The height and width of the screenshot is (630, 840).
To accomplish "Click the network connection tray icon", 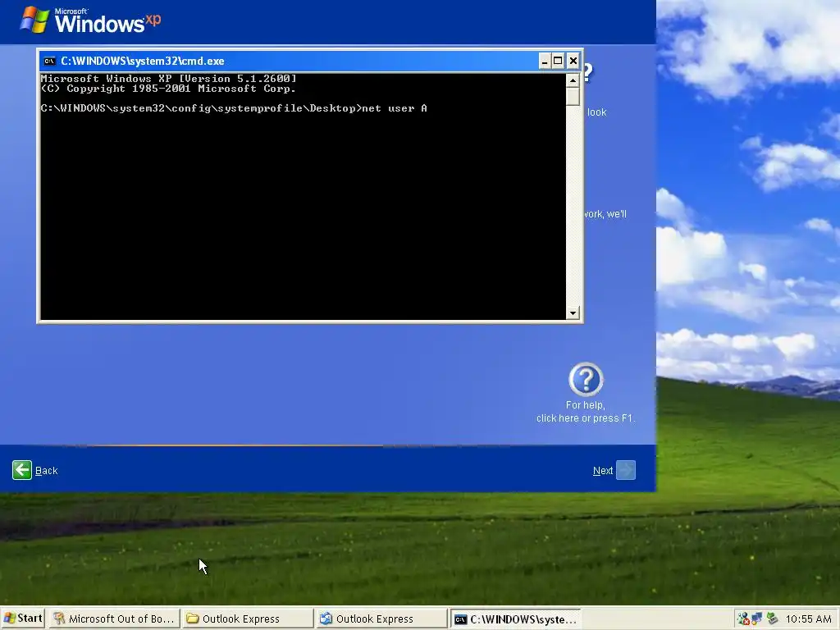I will click(757, 619).
